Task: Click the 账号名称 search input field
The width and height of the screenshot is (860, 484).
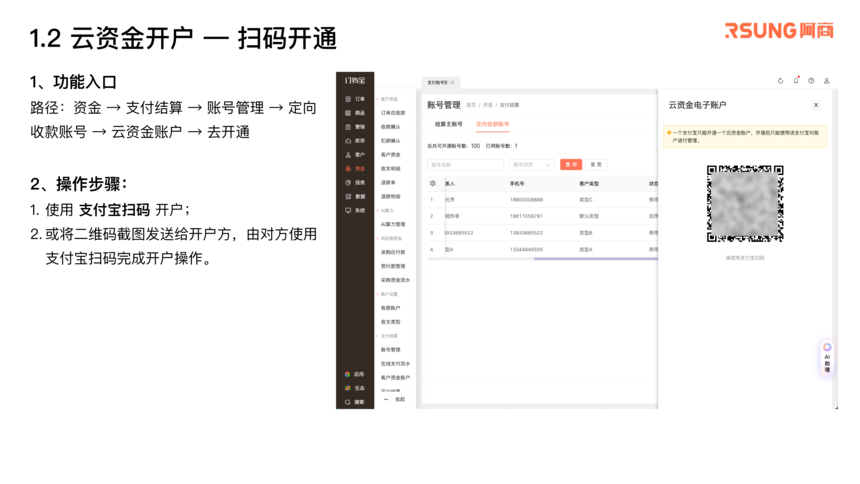Action: (465, 164)
